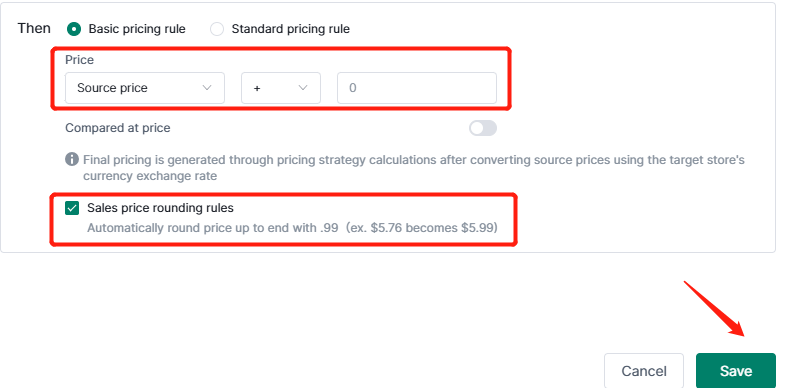Click the Basic pricing rule text label
Viewport: 801px width, 388px height.
(x=137, y=29)
